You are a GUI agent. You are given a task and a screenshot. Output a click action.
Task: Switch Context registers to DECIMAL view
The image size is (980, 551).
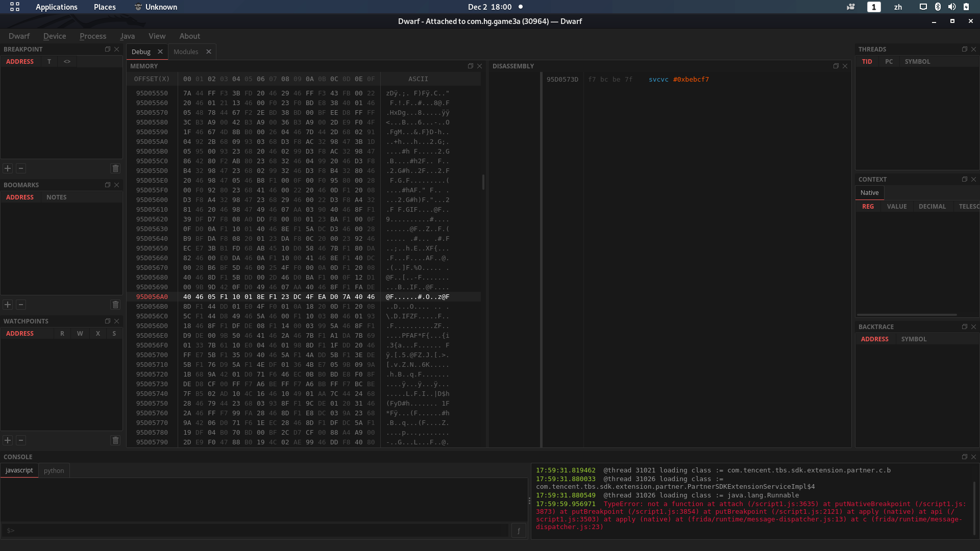[x=932, y=206]
